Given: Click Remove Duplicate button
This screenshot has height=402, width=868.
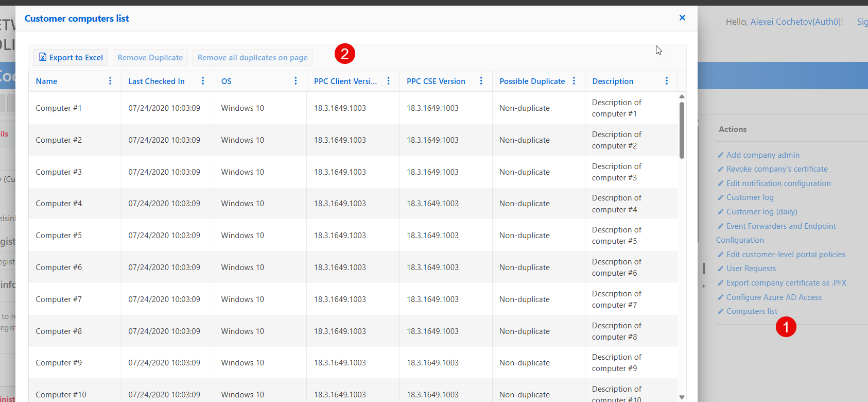Looking at the screenshot, I should click(150, 58).
